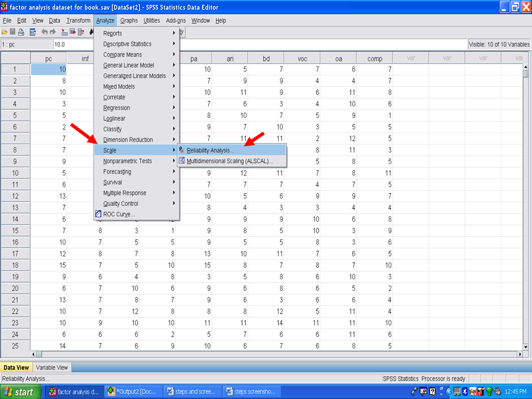Expand the Descriptive Statistics submenu
Screen dimensions: 532x399
pos(127,44)
